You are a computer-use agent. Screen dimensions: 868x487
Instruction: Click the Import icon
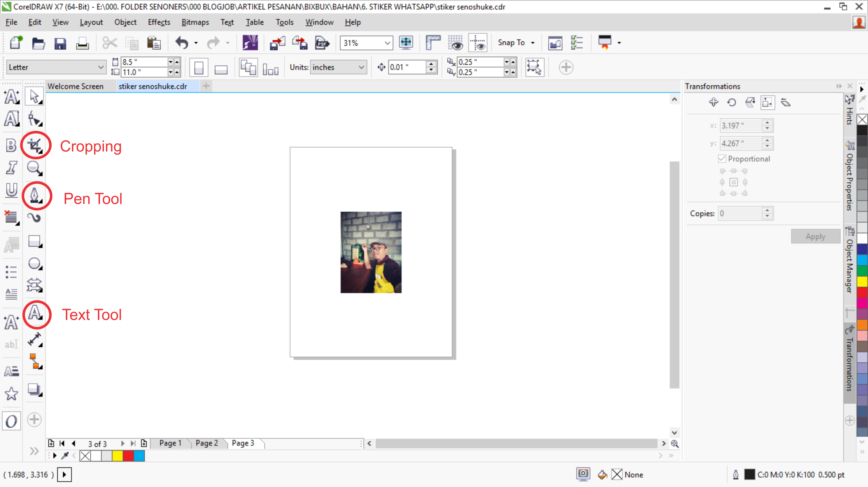point(277,43)
